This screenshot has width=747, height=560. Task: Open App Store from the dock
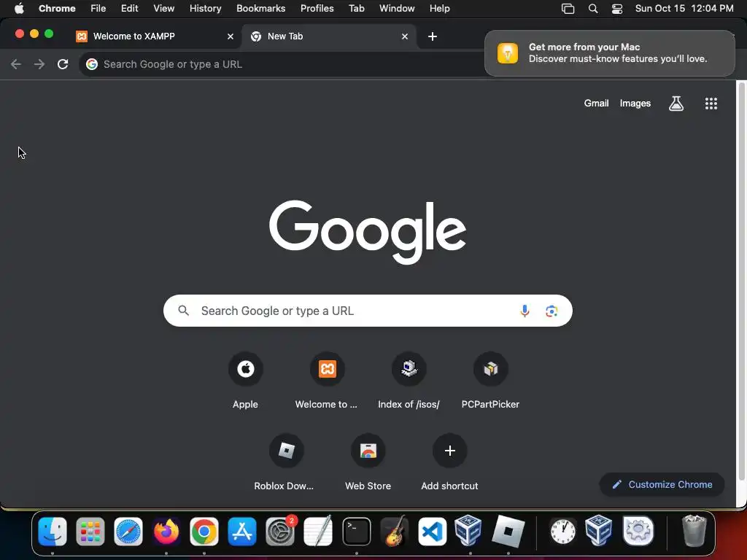[242, 532]
